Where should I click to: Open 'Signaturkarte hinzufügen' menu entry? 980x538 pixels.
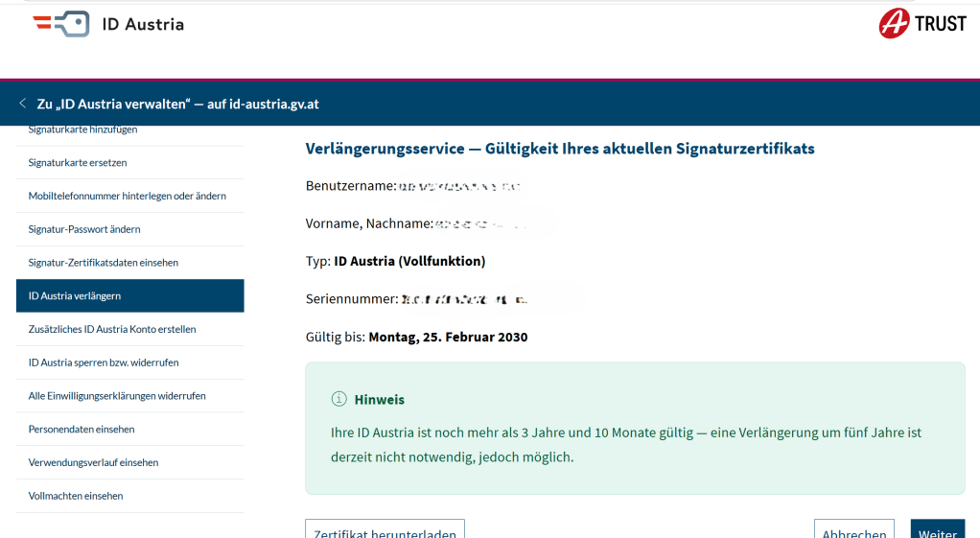83,130
